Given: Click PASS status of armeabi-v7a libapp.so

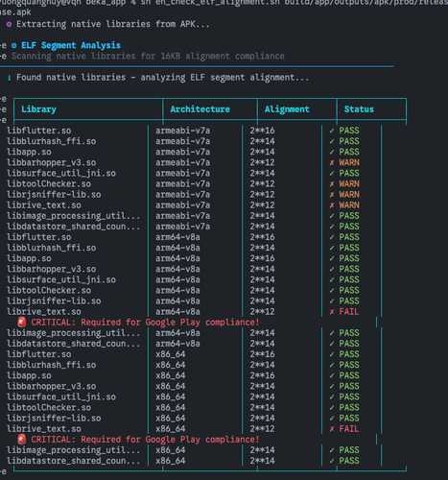Looking at the screenshot, I should (x=349, y=152).
